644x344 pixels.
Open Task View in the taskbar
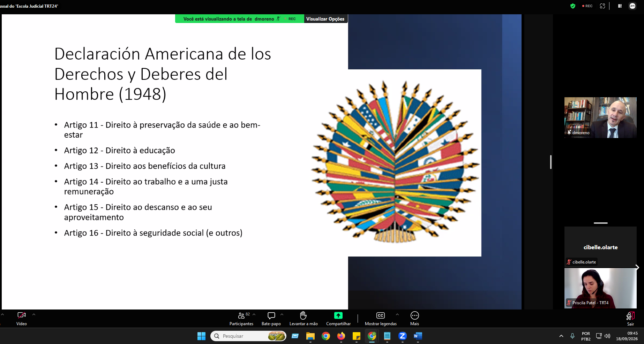click(295, 336)
